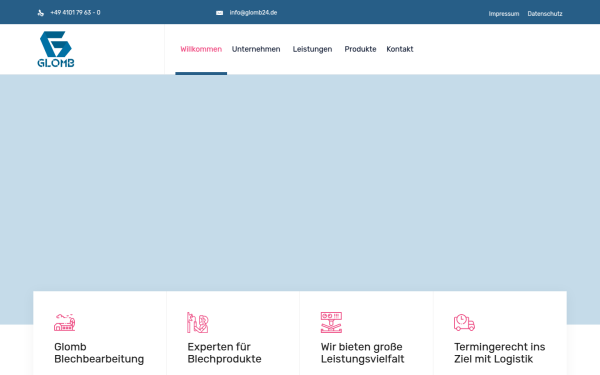The width and height of the screenshot is (600, 375).
Task: Open the Produkte menu item
Action: pos(360,49)
